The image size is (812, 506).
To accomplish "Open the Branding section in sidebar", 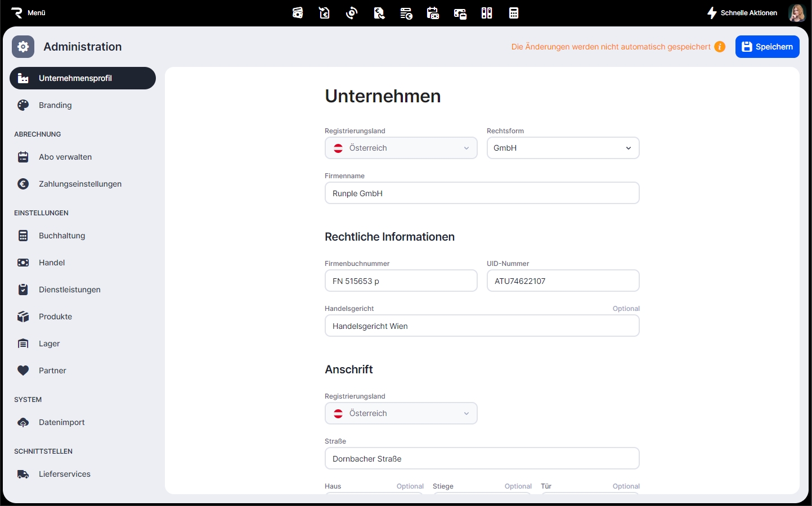I will [55, 105].
